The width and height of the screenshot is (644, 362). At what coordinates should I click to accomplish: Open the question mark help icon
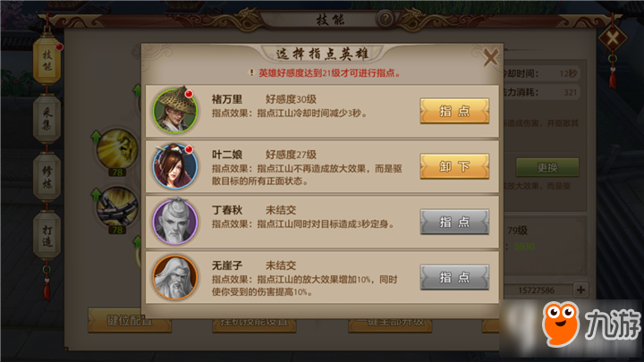tap(386, 19)
